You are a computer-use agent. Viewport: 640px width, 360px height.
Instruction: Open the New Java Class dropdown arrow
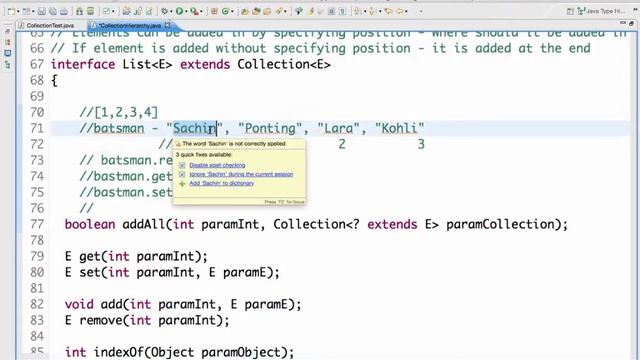232,12
